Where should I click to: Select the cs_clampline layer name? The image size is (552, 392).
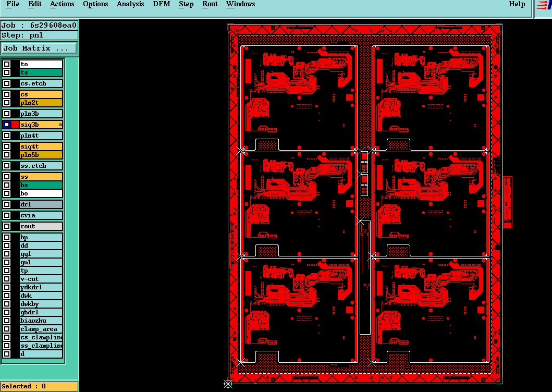pos(41,337)
